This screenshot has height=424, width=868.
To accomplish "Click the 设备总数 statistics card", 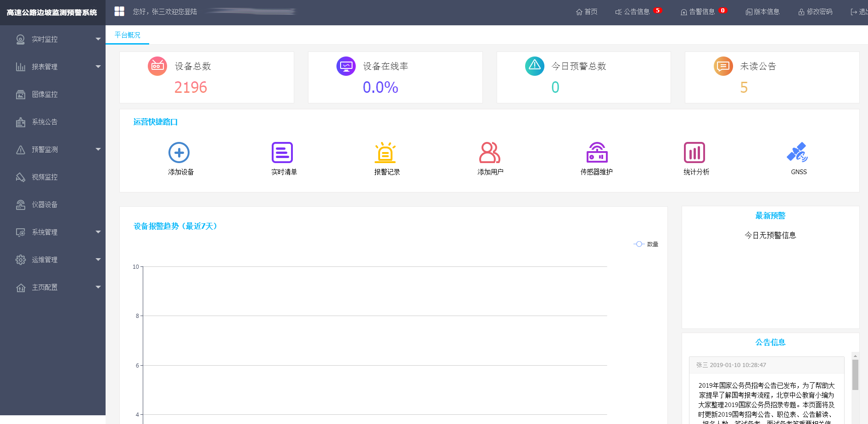I will pyautogui.click(x=207, y=77).
